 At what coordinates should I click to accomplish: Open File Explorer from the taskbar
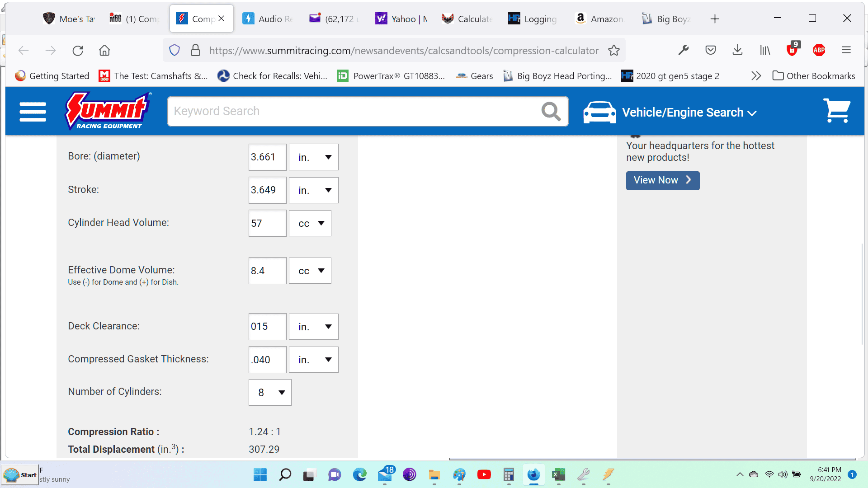click(434, 474)
